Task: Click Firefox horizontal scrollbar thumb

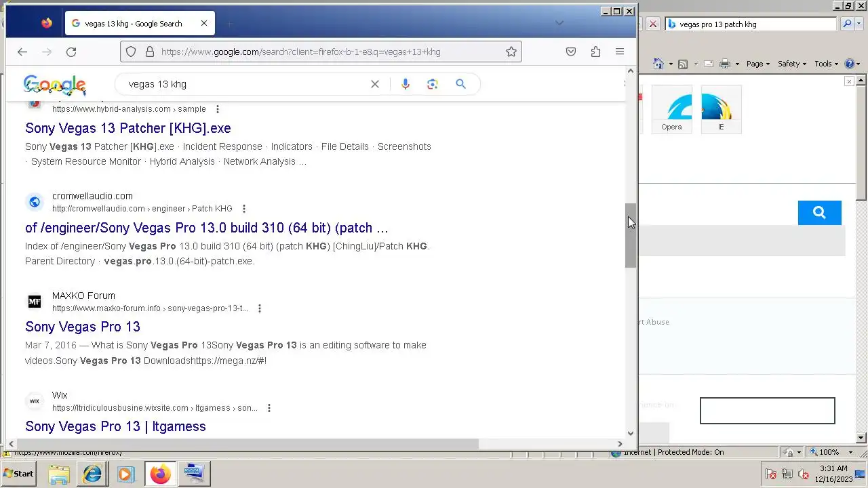Action: click(248, 444)
